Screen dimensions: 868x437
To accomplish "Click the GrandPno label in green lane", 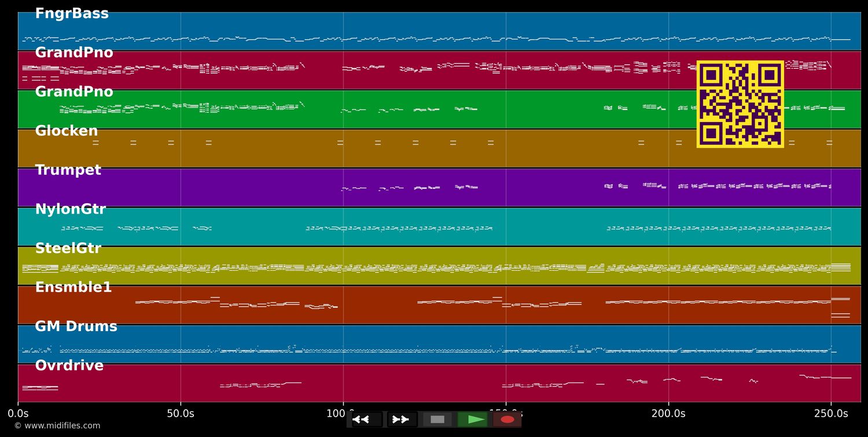I will [74, 92].
